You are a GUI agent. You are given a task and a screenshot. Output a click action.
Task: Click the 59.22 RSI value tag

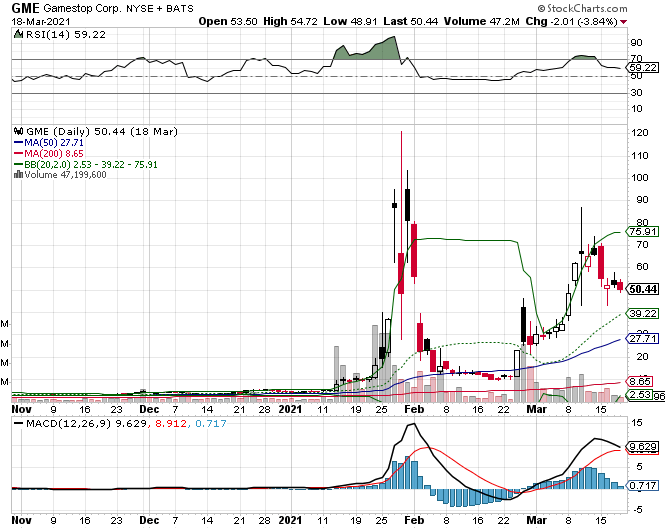pyautogui.click(x=643, y=68)
